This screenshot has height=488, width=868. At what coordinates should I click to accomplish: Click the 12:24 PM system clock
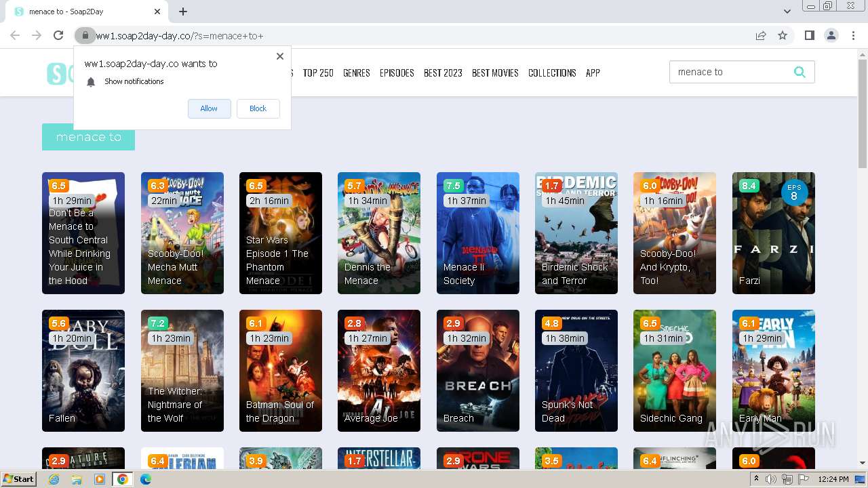point(833,479)
